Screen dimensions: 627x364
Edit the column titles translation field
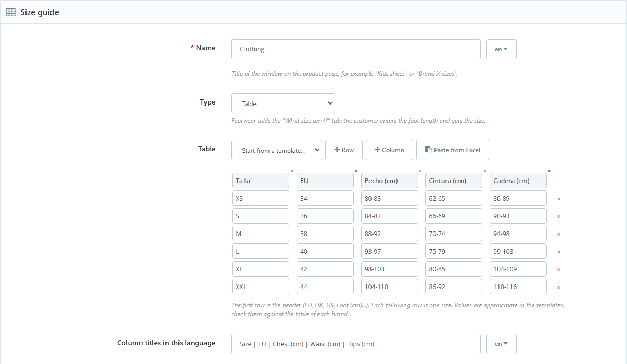pos(356,344)
